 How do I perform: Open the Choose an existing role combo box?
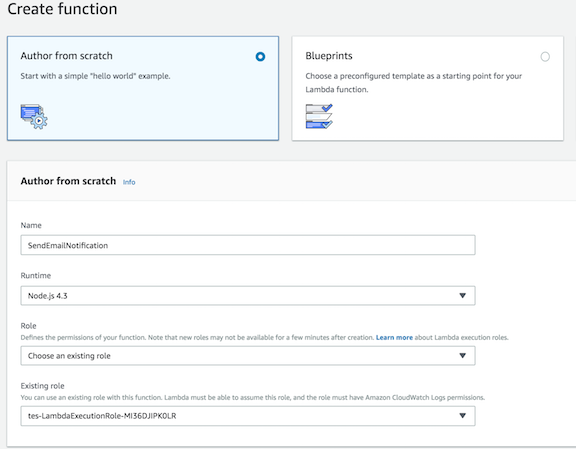[248, 356]
